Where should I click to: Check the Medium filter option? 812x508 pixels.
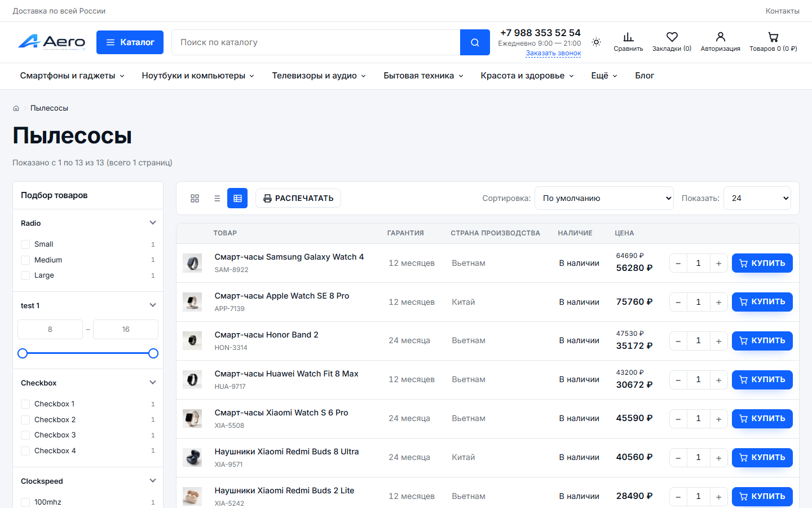[x=25, y=260]
